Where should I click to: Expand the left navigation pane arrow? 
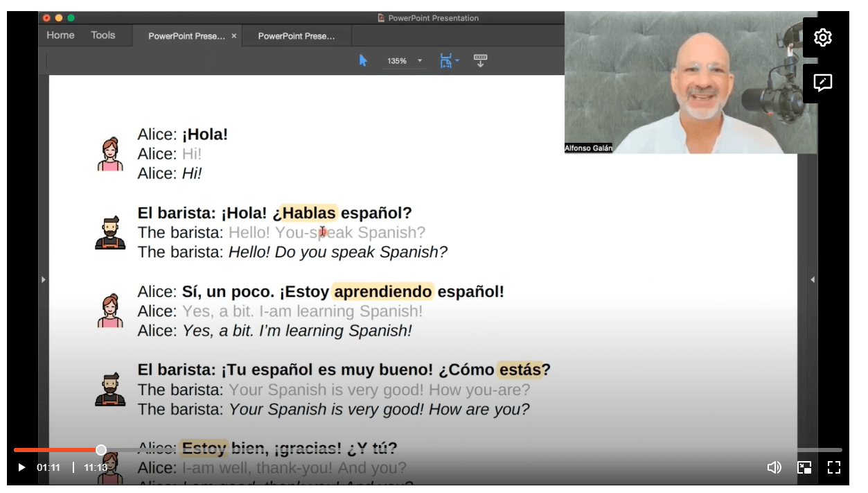click(44, 279)
